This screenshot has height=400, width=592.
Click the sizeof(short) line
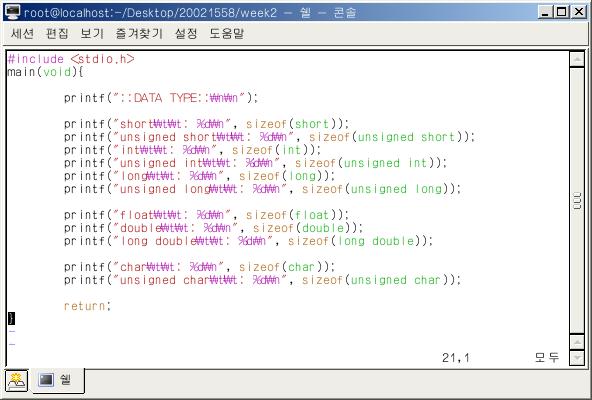[x=207, y=124]
